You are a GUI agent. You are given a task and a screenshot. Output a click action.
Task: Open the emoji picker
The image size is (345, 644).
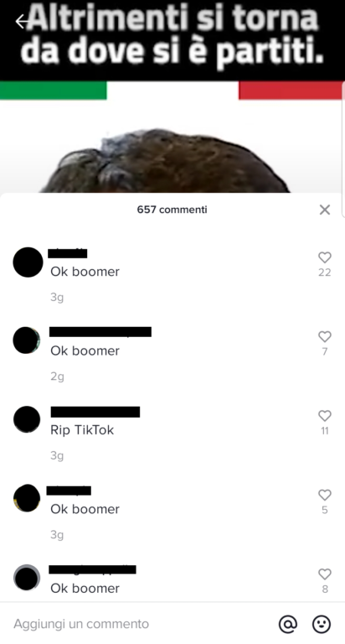322,624
